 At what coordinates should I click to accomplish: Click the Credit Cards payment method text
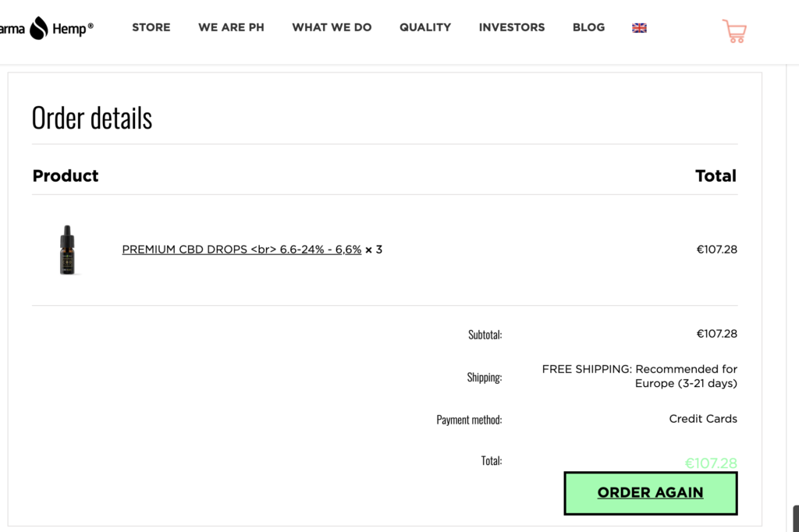[x=703, y=419]
